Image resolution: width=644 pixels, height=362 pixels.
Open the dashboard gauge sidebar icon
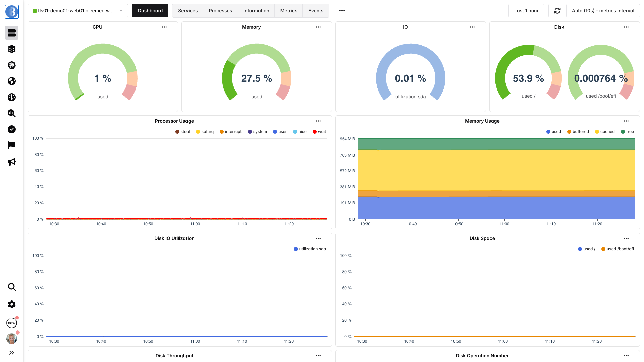[12, 97]
